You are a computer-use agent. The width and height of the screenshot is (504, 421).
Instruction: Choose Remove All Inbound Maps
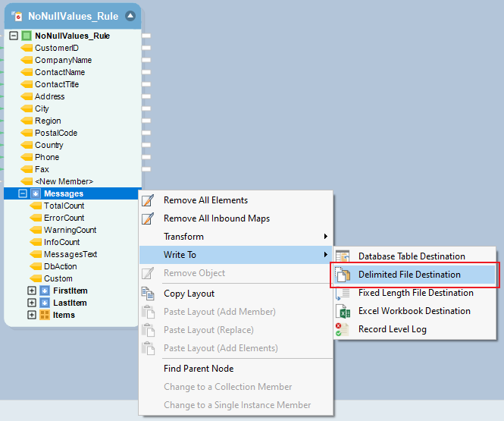tap(236, 218)
